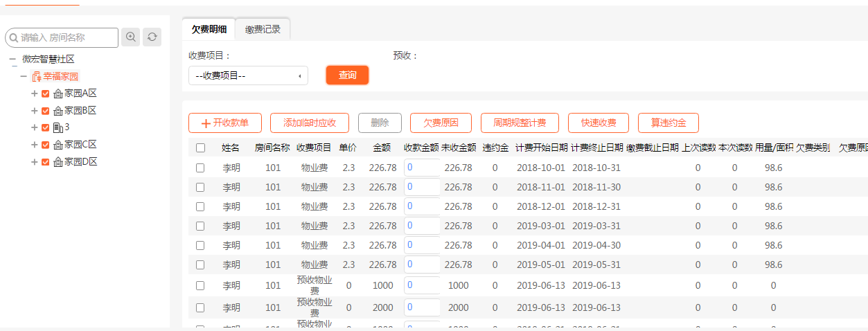This screenshot has width=868, height=331.
Task: Click the 请输入 房间名称 search field
Action: [x=66, y=37]
